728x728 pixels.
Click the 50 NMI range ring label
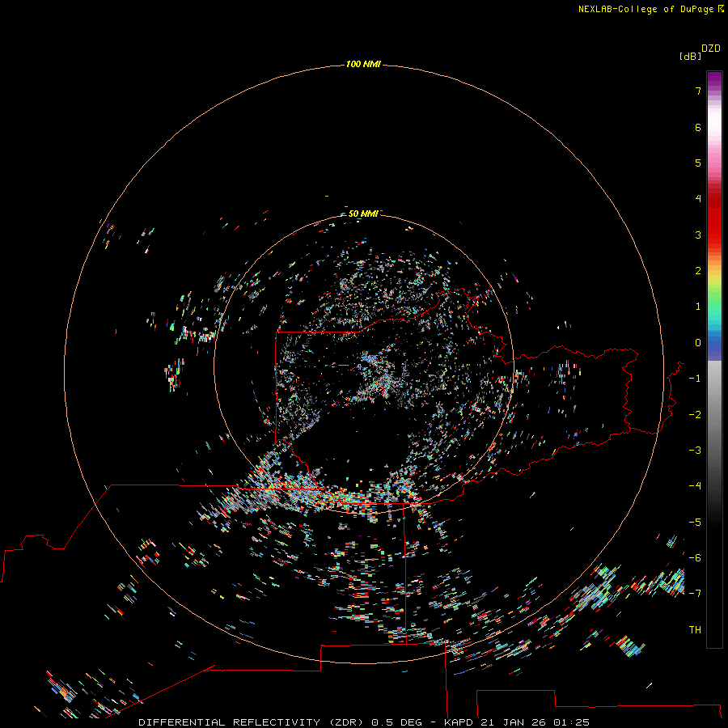(363, 214)
